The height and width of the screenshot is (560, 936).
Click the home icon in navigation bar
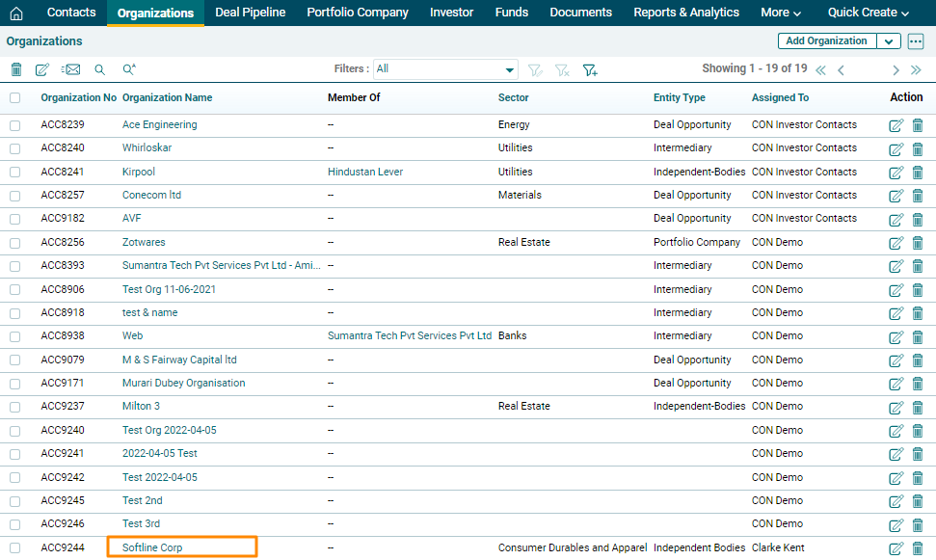(x=17, y=13)
